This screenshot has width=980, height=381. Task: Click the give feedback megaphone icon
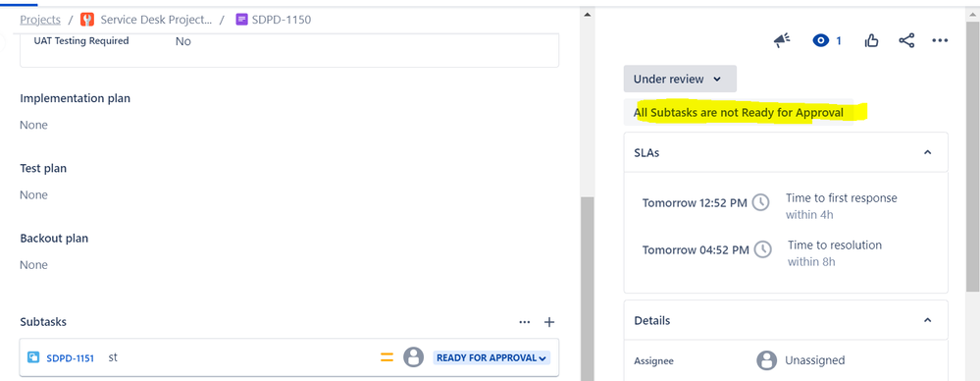[782, 40]
